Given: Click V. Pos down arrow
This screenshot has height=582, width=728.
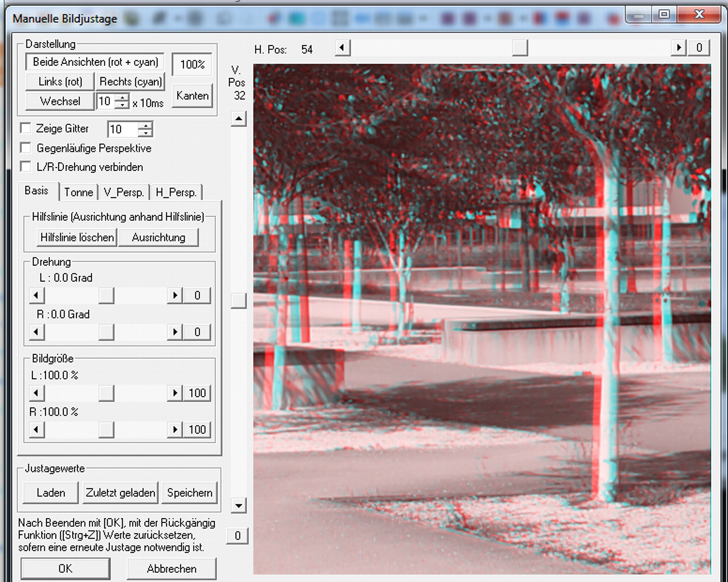Looking at the screenshot, I should pos(238,506).
